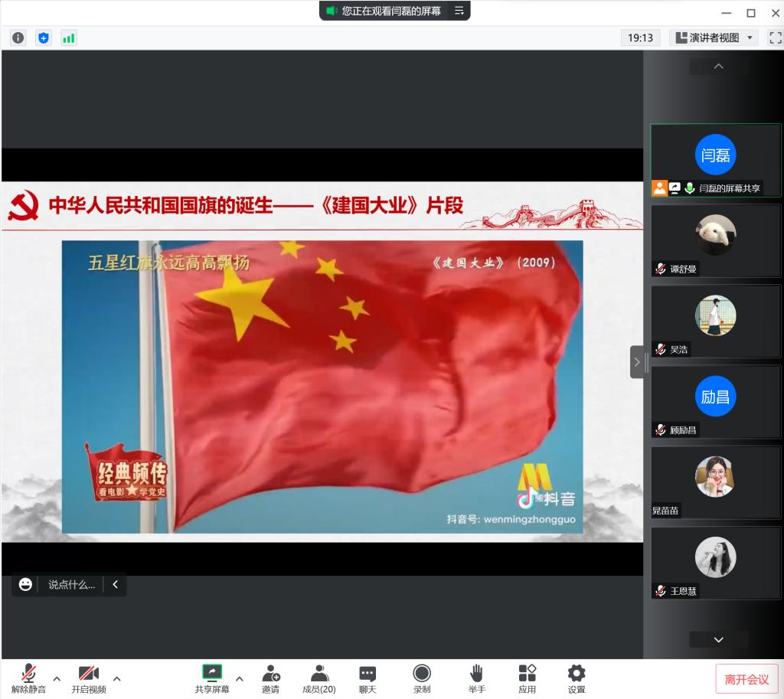Image resolution: width=784 pixels, height=699 pixels.
Task: Type in the 'say something' input box
Action: [71, 584]
